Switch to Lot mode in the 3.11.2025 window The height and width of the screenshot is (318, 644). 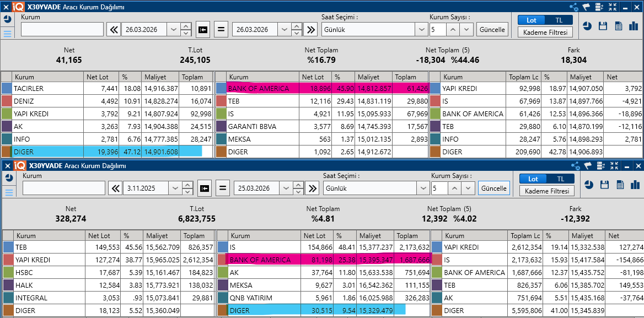pos(533,179)
